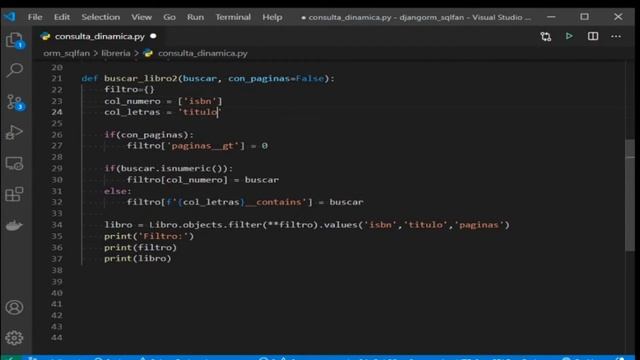640x360 pixels.
Task: Click 'buscar.isnumeric()' on line 29
Action: coord(174,169)
